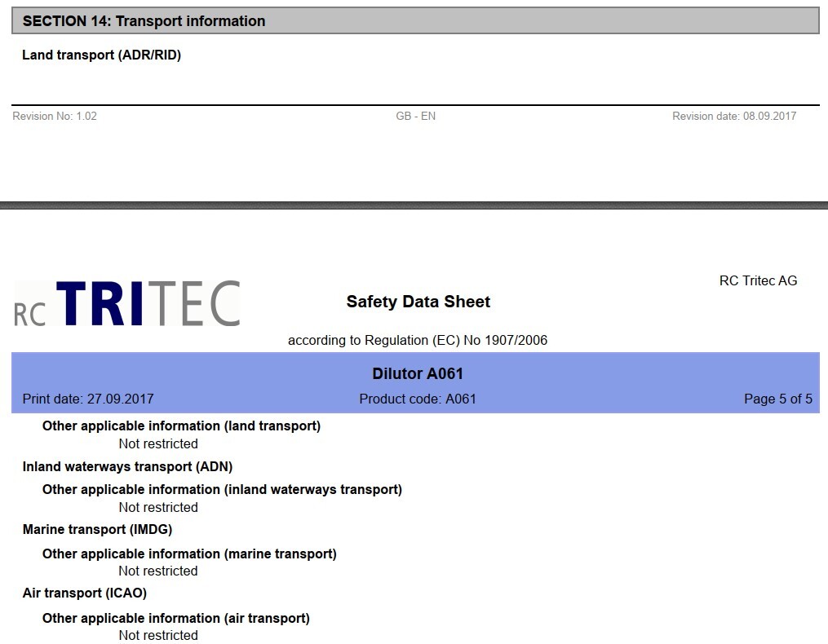Click the RC TRITEC logo image
This screenshot has width=828, height=644.
[x=126, y=303]
